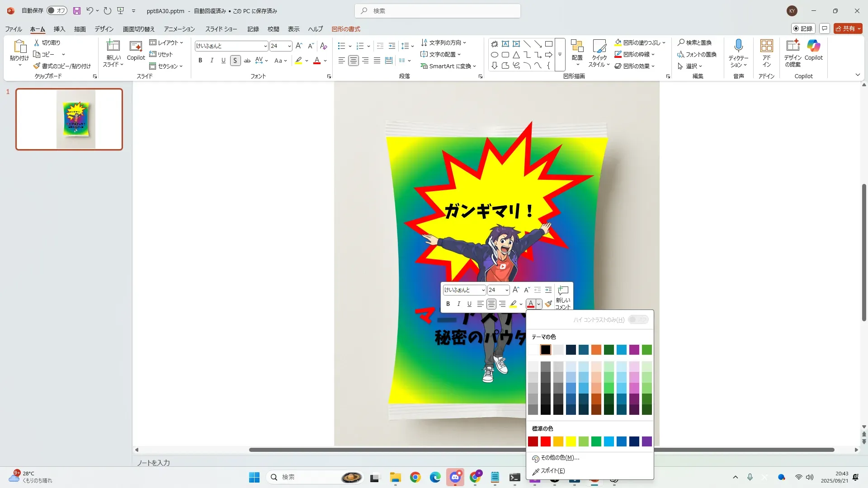The image size is (868, 488).
Task: Click the Quick Styles icon
Action: click(x=599, y=46)
